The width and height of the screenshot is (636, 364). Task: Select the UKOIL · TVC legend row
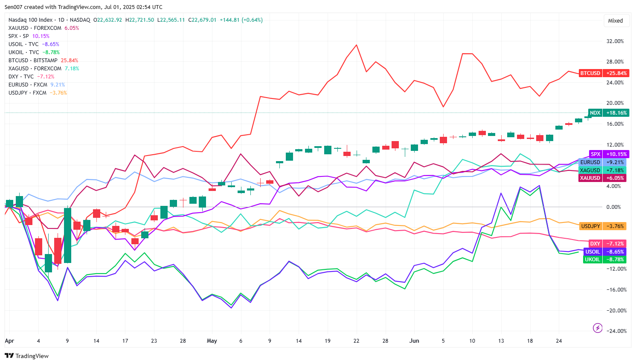click(x=34, y=52)
